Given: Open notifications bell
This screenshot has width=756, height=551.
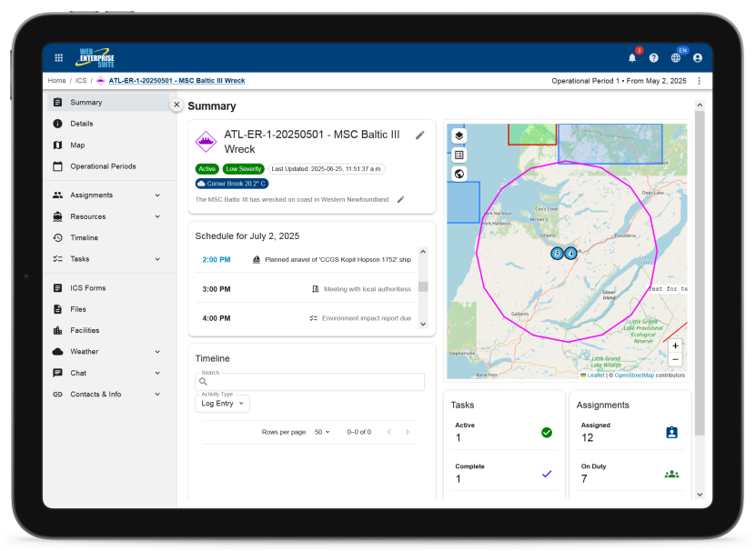Looking at the screenshot, I should [632, 58].
